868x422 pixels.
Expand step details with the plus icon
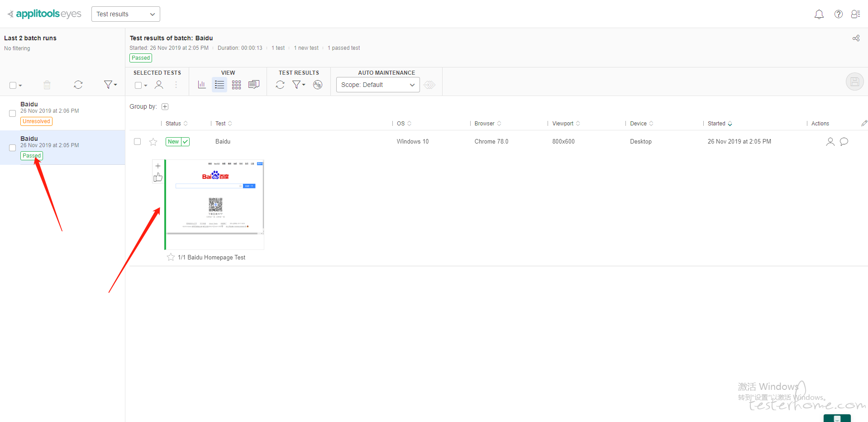tap(158, 166)
